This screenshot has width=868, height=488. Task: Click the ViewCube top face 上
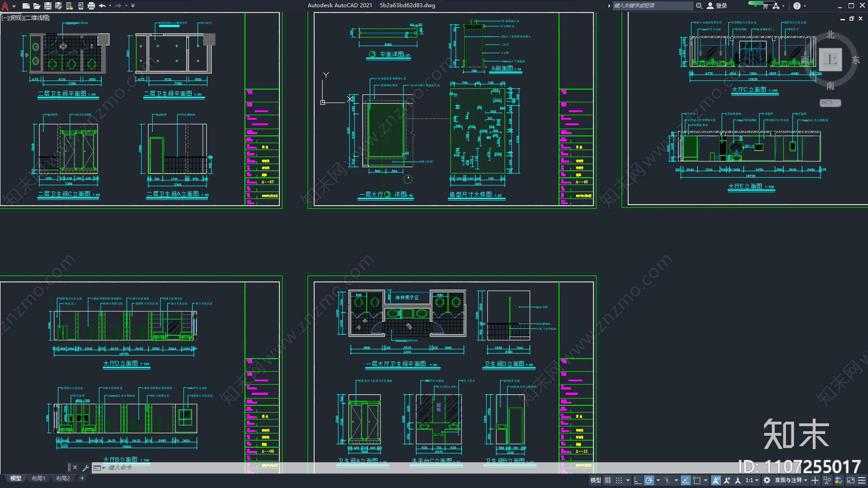point(830,60)
